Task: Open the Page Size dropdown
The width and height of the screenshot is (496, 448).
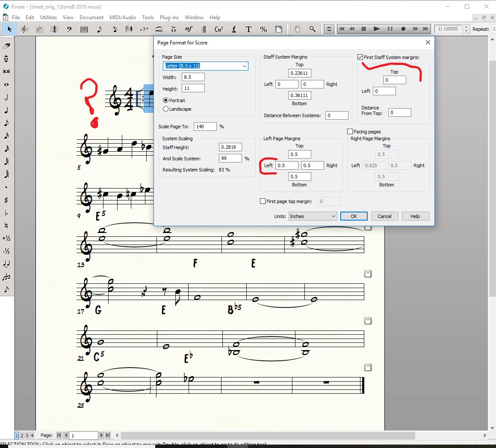Action: point(244,66)
